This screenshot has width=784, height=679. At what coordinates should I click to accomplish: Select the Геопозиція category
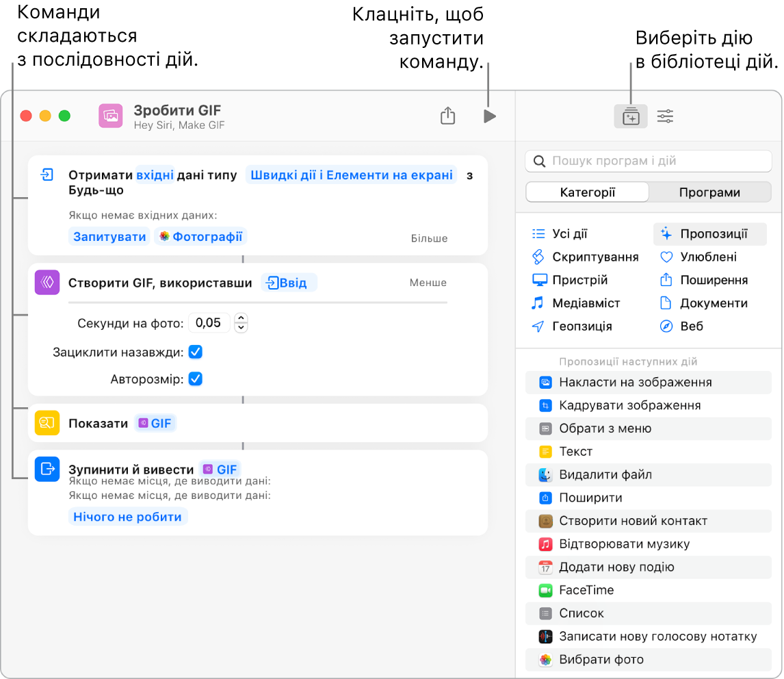coord(581,326)
